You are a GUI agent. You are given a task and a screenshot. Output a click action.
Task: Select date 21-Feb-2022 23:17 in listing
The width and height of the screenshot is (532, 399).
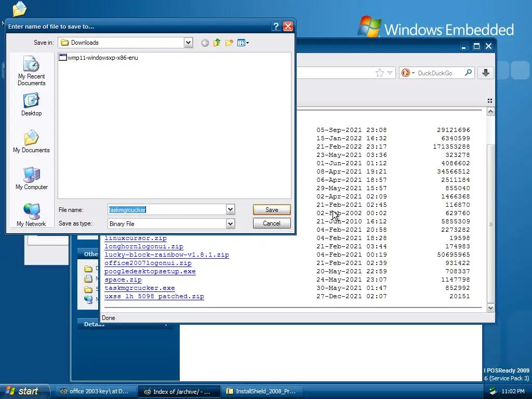coord(352,147)
